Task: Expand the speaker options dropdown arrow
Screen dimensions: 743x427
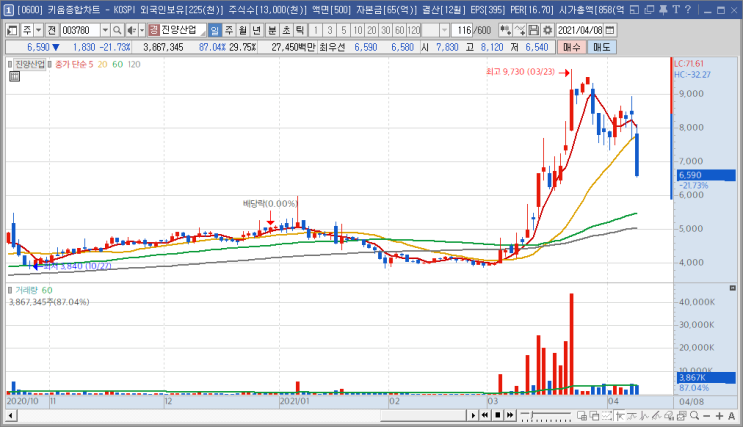Action: pos(141,30)
